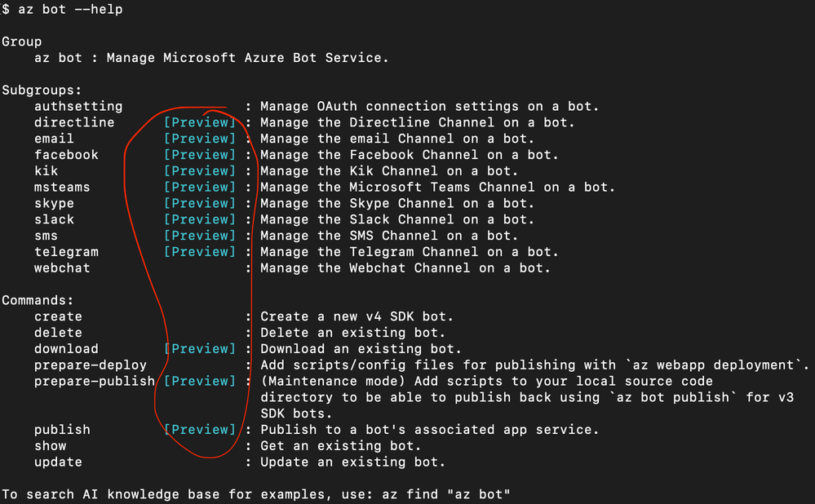Select the directline subgroup entry

[74, 122]
